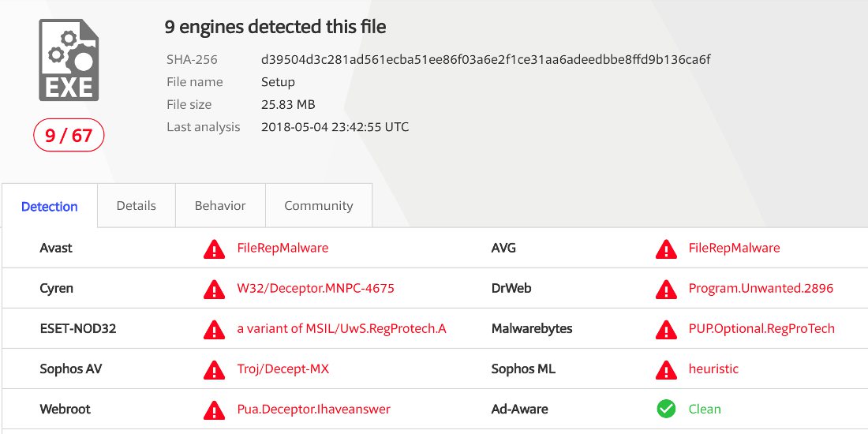The height and width of the screenshot is (434, 868).
Task: Click the Program.Unwanted.2896 result
Action: click(x=761, y=288)
